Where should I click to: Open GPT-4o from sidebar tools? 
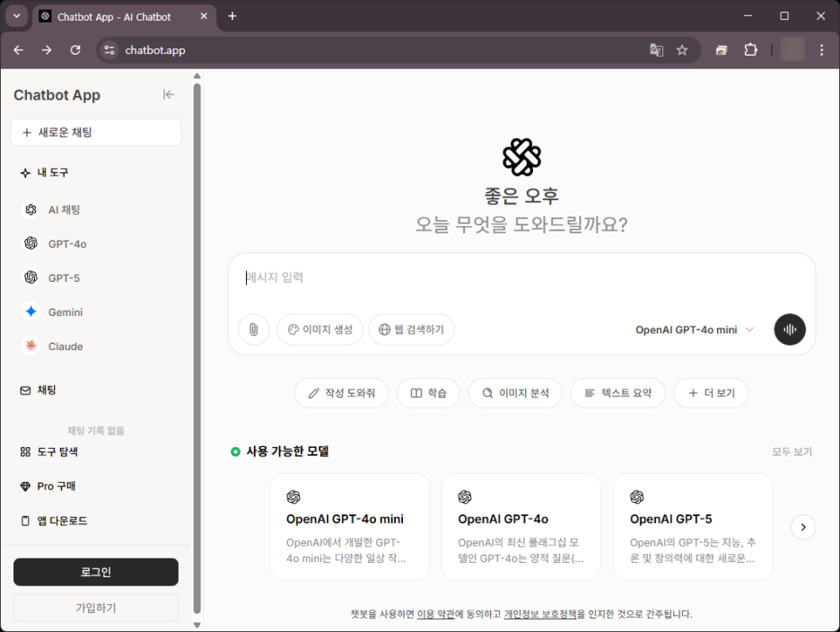click(96, 244)
